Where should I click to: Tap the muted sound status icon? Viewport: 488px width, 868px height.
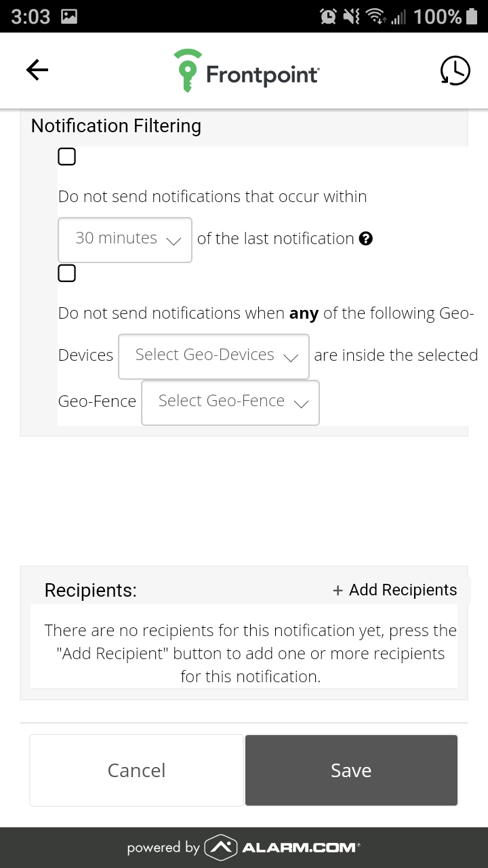click(352, 16)
